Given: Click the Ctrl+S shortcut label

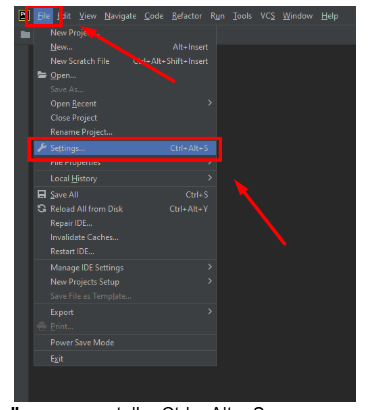Looking at the screenshot, I should [x=197, y=195].
